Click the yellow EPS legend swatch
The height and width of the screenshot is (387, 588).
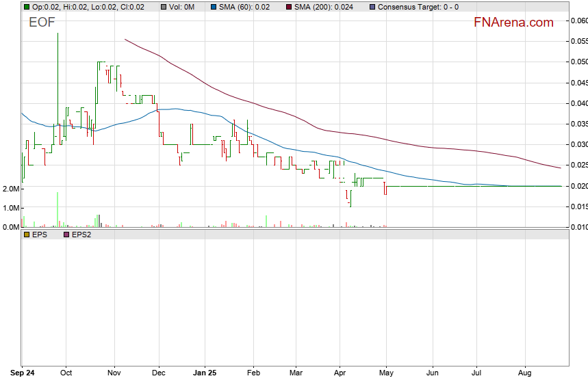pos(26,234)
